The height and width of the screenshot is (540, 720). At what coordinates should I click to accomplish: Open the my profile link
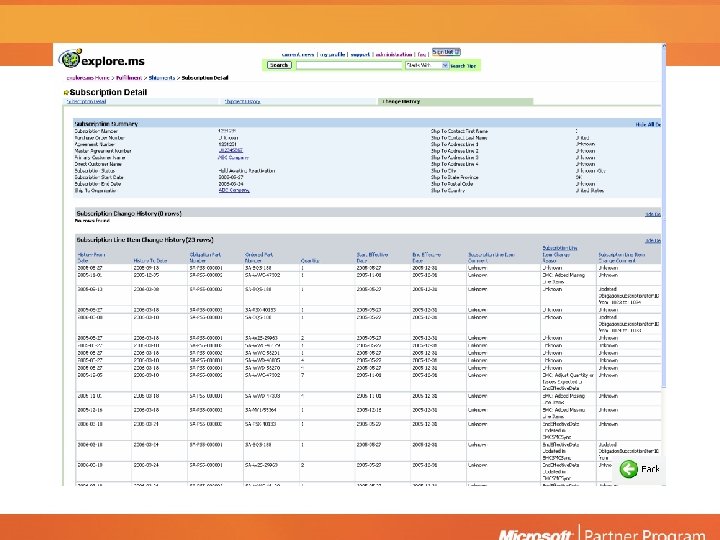[x=333, y=55]
